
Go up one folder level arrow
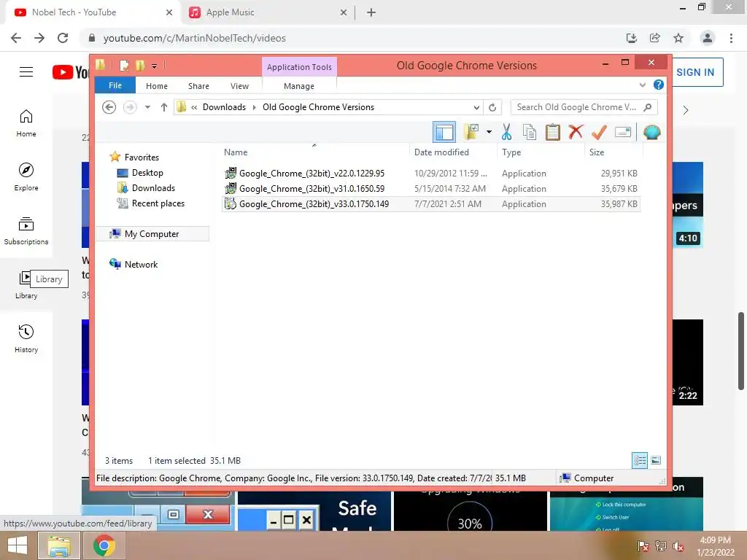(x=164, y=107)
